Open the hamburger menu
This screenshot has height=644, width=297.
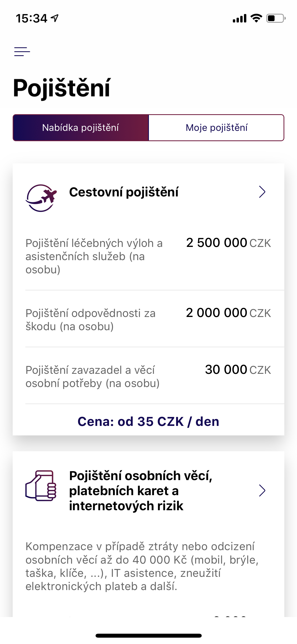tap(22, 52)
